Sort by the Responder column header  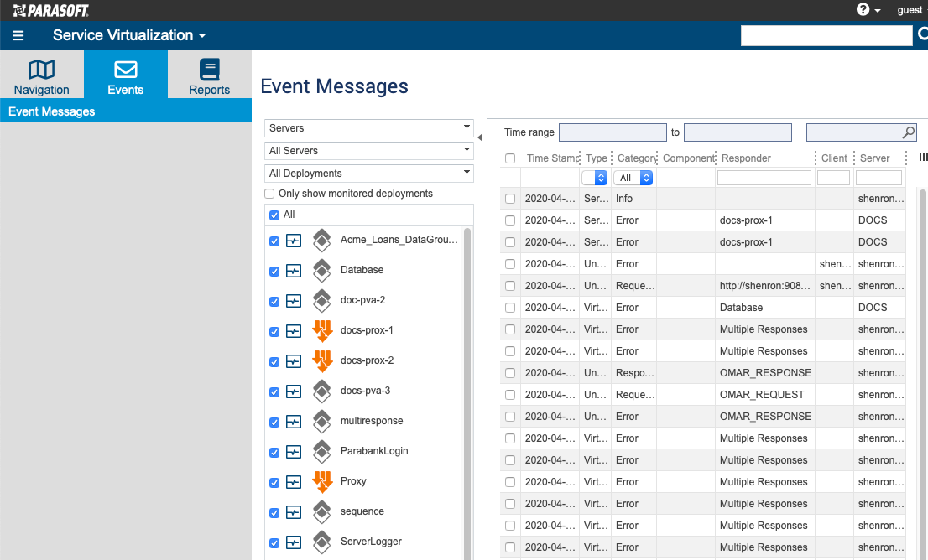746,158
